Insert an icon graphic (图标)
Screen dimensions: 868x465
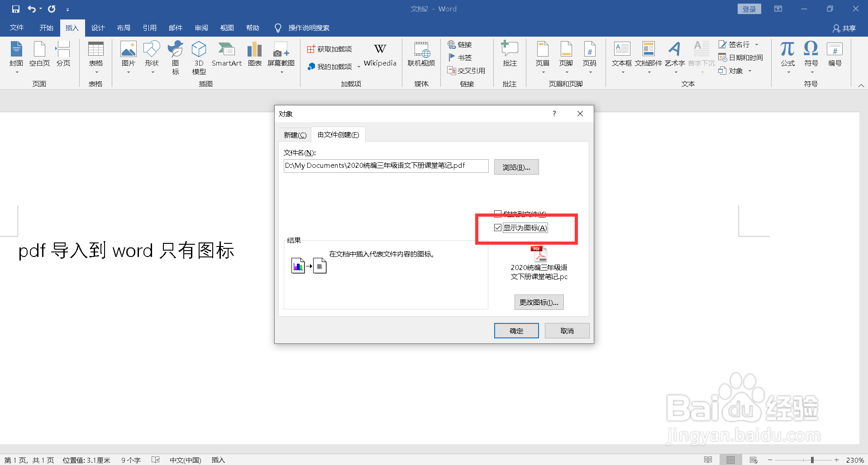point(176,58)
